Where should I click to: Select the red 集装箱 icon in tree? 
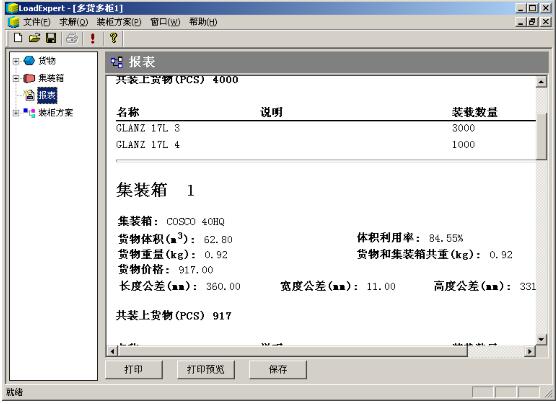pyautogui.click(x=29, y=78)
